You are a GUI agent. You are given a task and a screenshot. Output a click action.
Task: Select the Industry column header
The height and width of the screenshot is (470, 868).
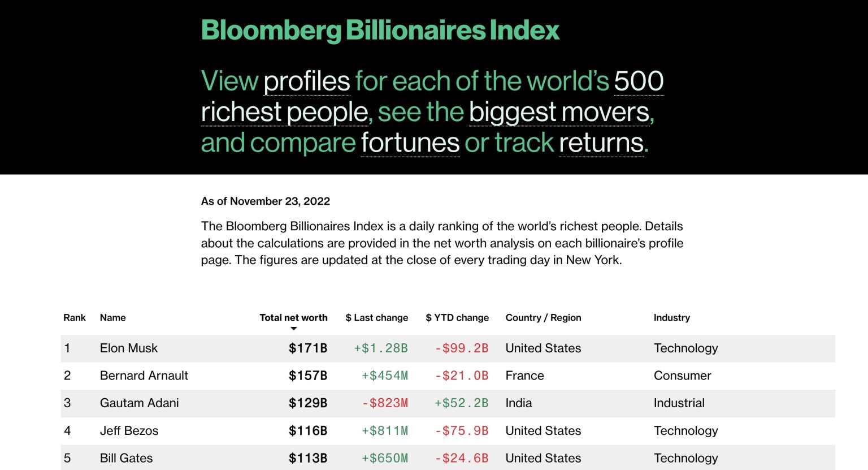coord(672,317)
